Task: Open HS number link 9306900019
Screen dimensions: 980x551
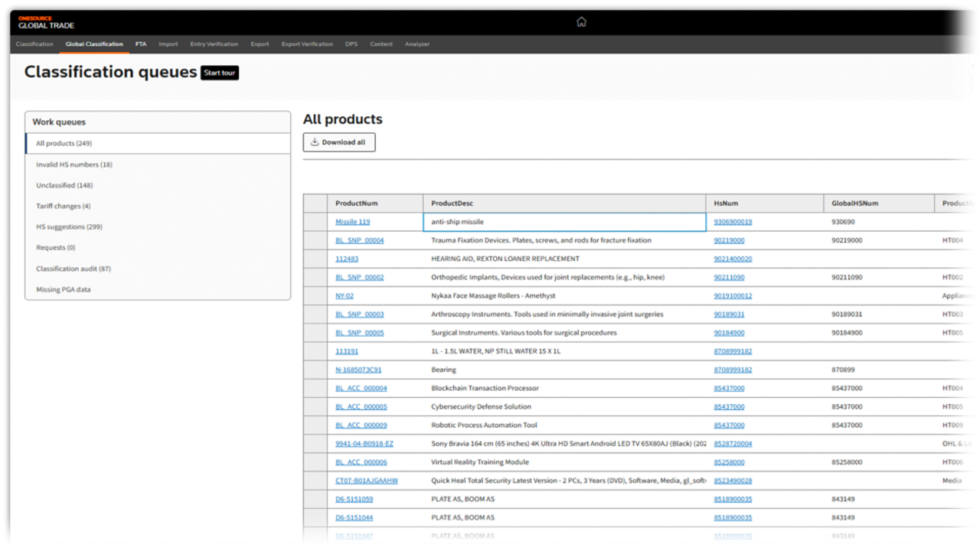Action: 733,222
